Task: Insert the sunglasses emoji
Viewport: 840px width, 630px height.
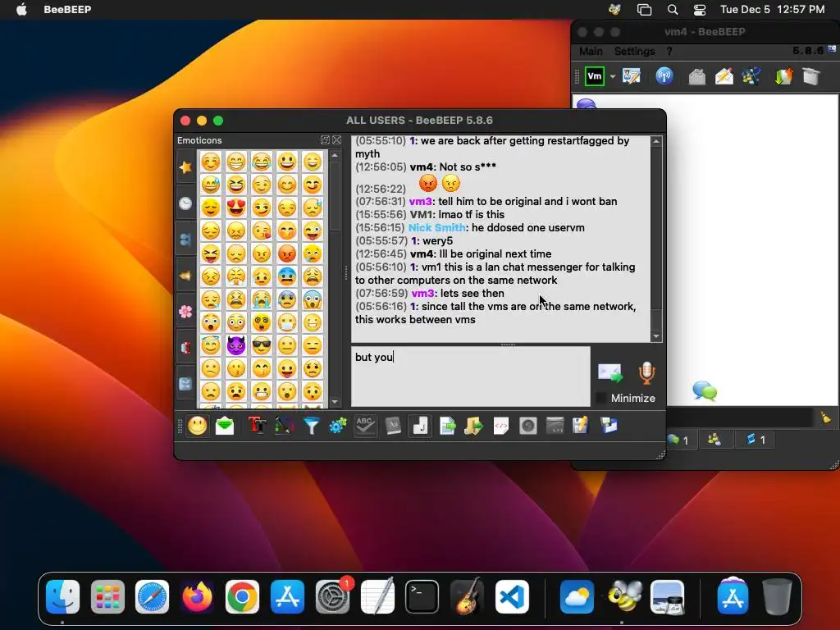Action: tap(262, 345)
